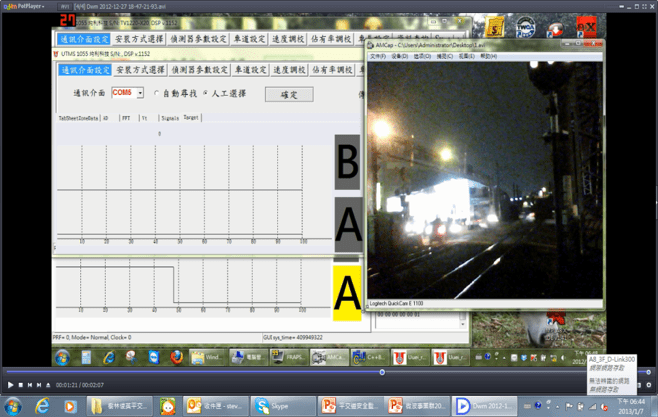Open the Signals sub-tab
Viewport: 658px width, 417px height.
point(169,118)
